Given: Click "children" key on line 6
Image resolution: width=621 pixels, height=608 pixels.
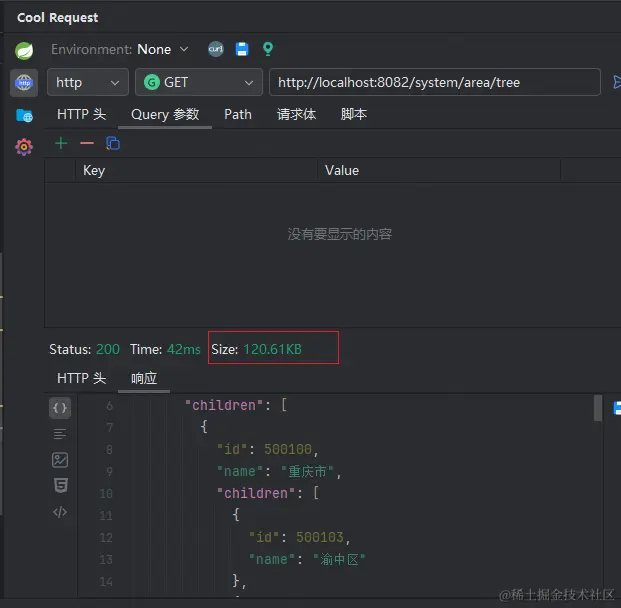Looking at the screenshot, I should click(224, 405).
